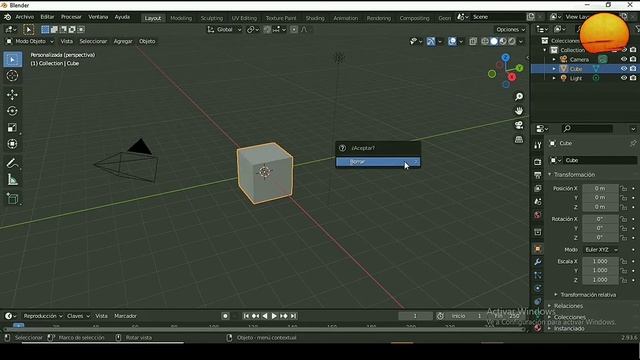Switch to the Shading workspace tab
Screen dimensions: 640x360
pyautogui.click(x=315, y=18)
